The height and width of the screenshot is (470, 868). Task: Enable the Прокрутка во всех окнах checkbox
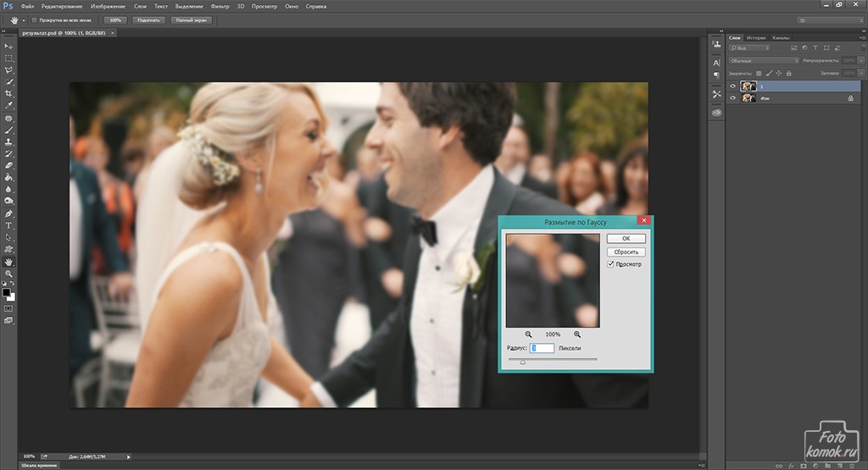(33, 19)
